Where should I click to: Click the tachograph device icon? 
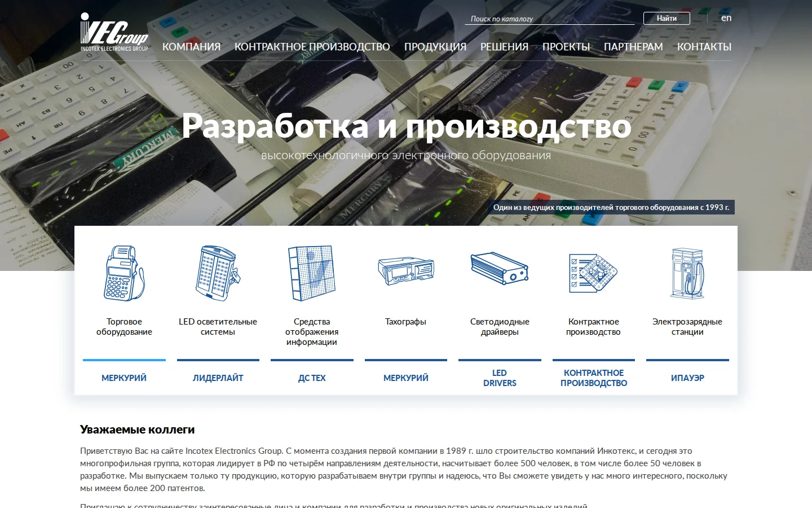tap(406, 271)
